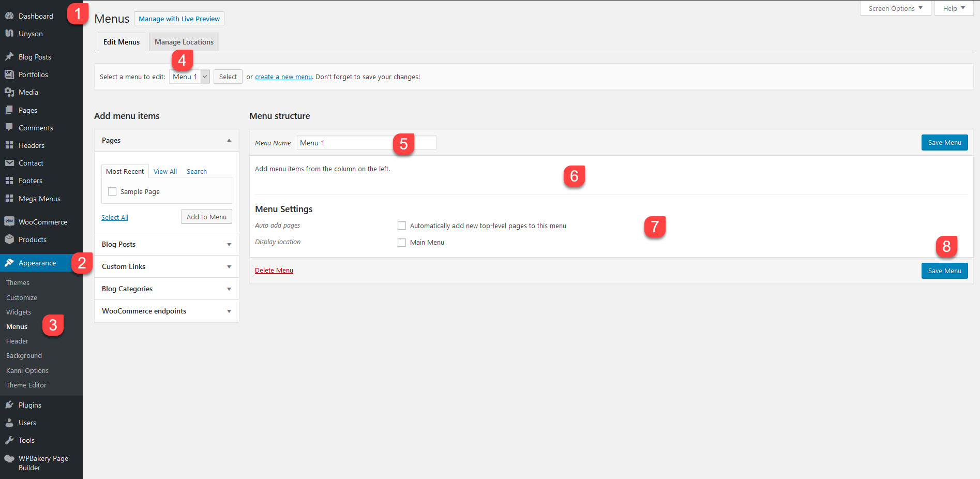Click the create a new menu link
The height and width of the screenshot is (479, 980).
coord(283,77)
